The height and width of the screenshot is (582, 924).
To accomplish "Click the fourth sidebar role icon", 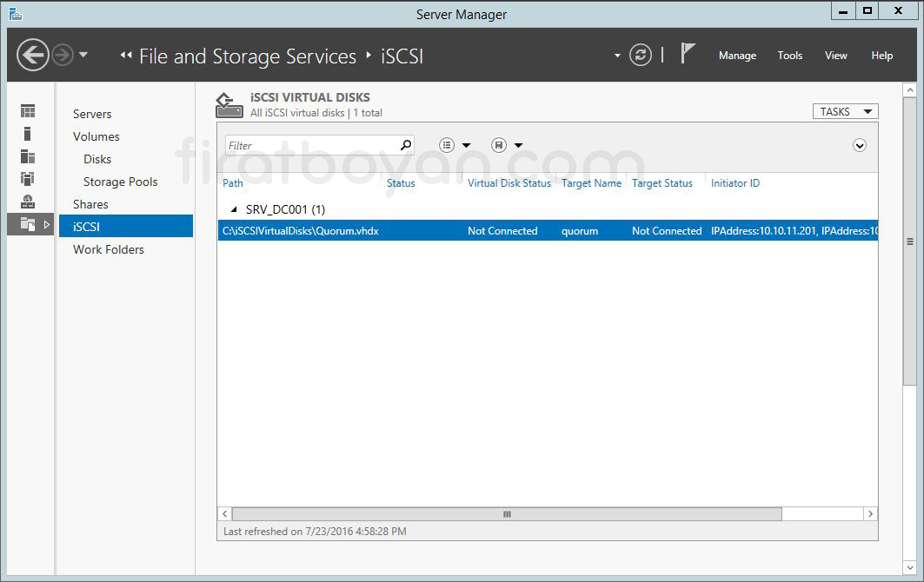I will click(x=28, y=178).
